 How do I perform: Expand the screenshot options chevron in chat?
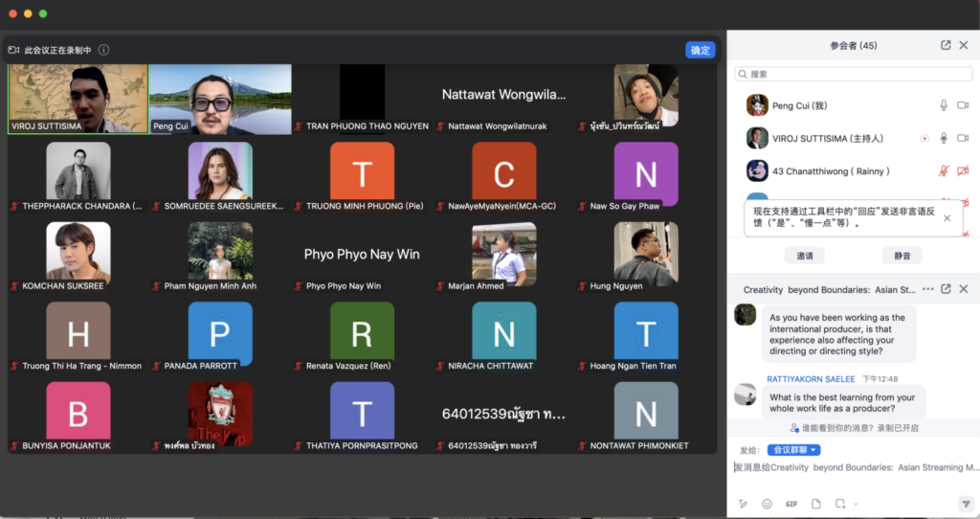coord(856,504)
